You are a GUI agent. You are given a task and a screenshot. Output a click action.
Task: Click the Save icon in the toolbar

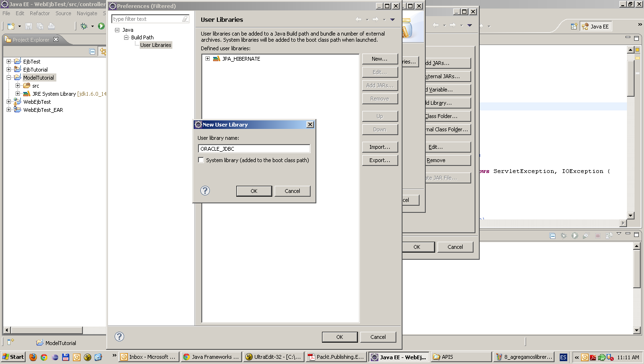point(28,26)
